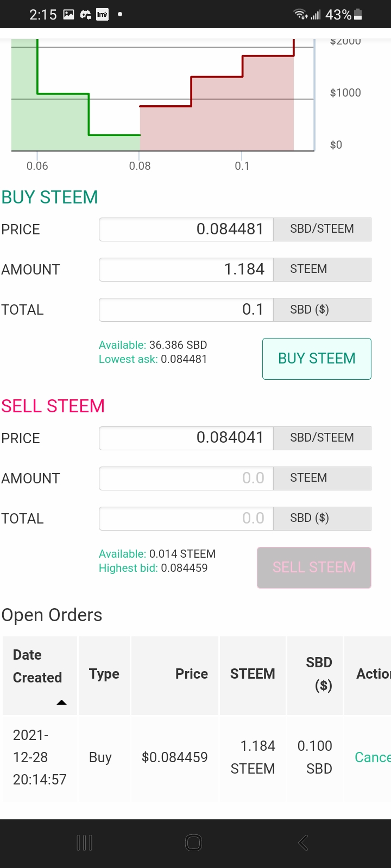Image resolution: width=391 pixels, height=868 pixels.
Task: Edit the buy price input field
Action: tap(186, 229)
